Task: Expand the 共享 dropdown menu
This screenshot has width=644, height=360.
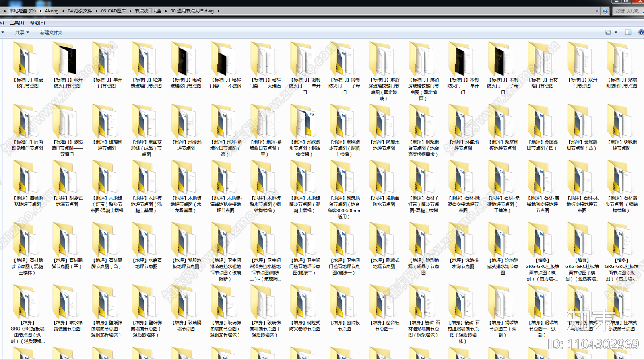Action: click(x=22, y=33)
